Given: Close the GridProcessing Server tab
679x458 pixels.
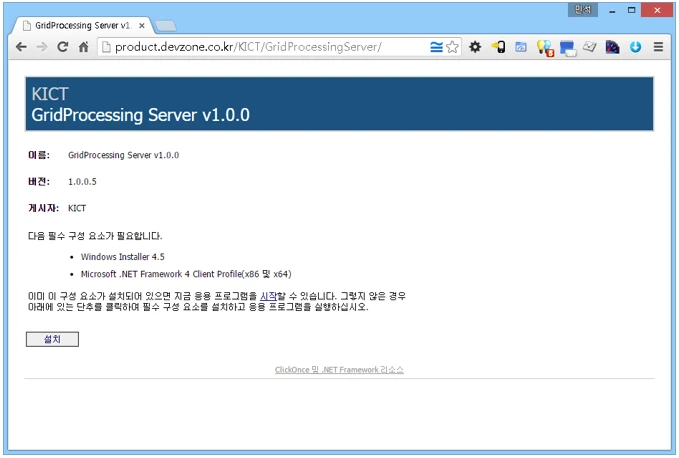Looking at the screenshot, I should [x=142, y=26].
